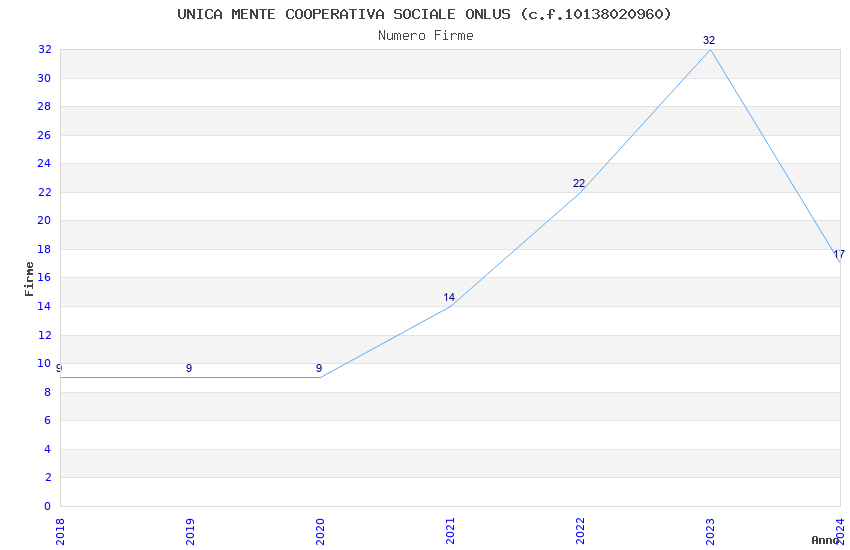Click the y-axis tick label 24
Screen dimensions: 850x550
(x=44, y=164)
